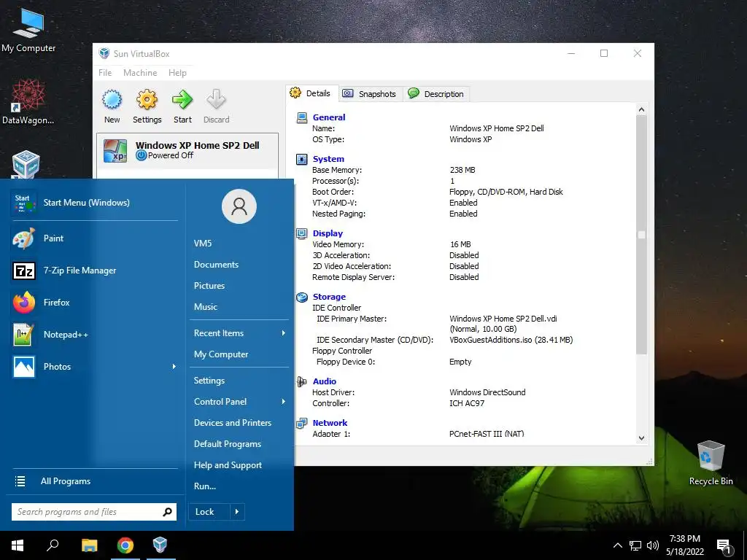Image resolution: width=747 pixels, height=560 pixels.
Task: Click the Search programs and files box
Action: 94,512
